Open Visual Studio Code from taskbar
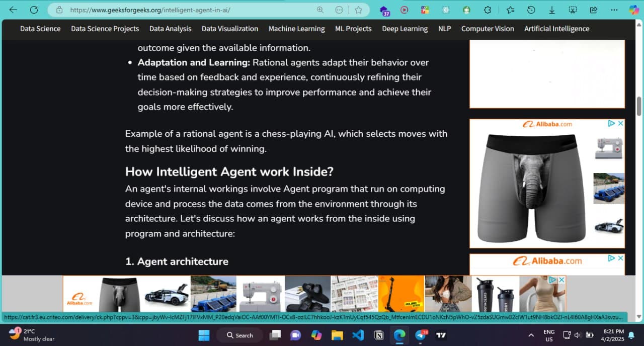The image size is (644, 346). 358,335
